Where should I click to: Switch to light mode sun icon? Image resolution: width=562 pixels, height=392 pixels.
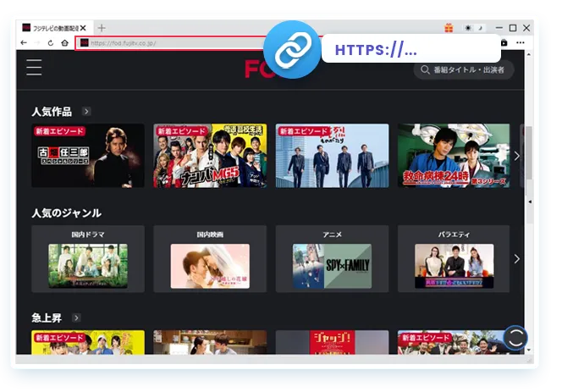point(468,28)
